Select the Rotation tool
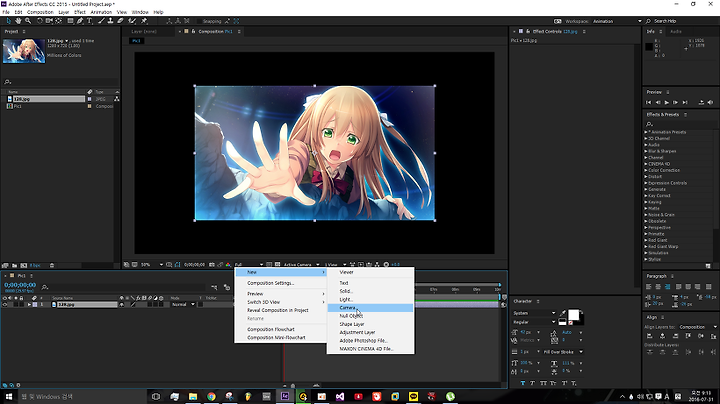The height and width of the screenshot is (404, 720). tap(39, 21)
